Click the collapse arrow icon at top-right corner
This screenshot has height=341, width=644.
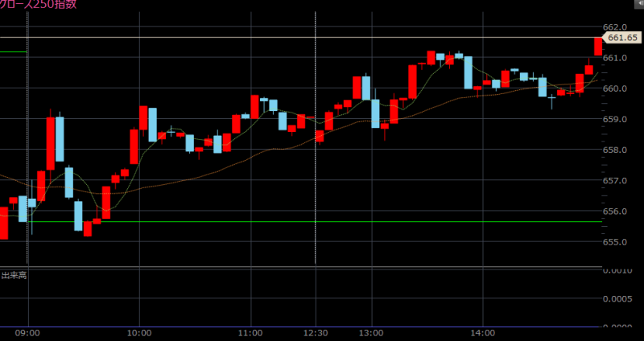pyautogui.click(x=641, y=2)
